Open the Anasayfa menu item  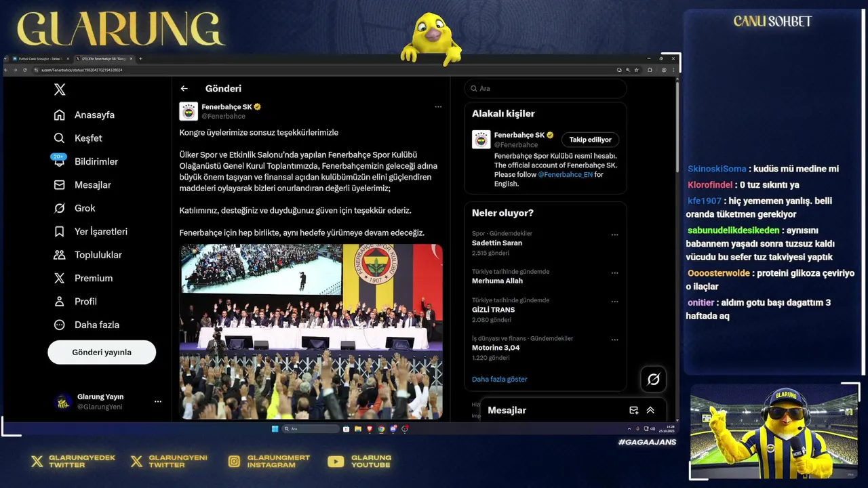coord(85,115)
